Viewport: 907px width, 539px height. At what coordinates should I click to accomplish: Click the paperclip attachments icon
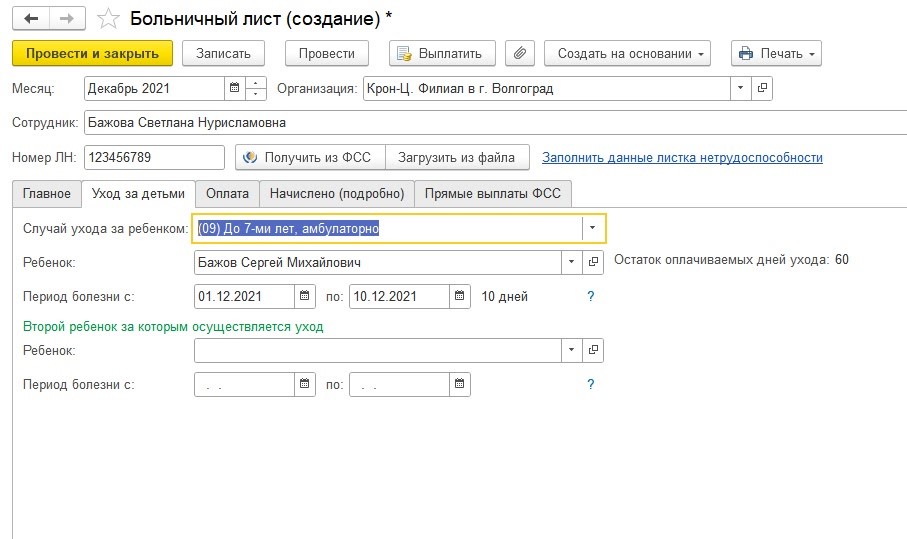520,53
